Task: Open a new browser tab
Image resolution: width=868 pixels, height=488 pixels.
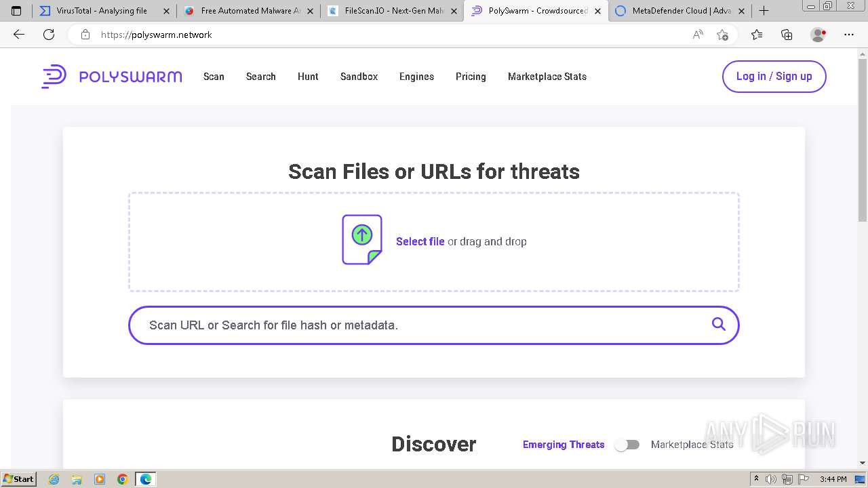Action: 764,10
